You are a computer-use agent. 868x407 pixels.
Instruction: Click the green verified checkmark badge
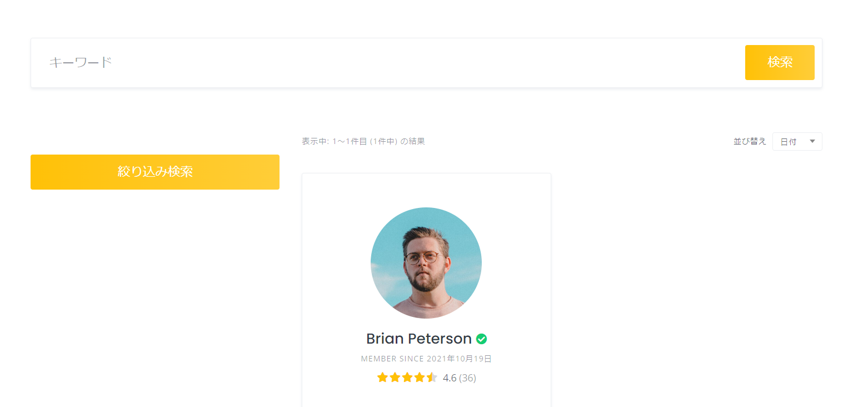482,339
